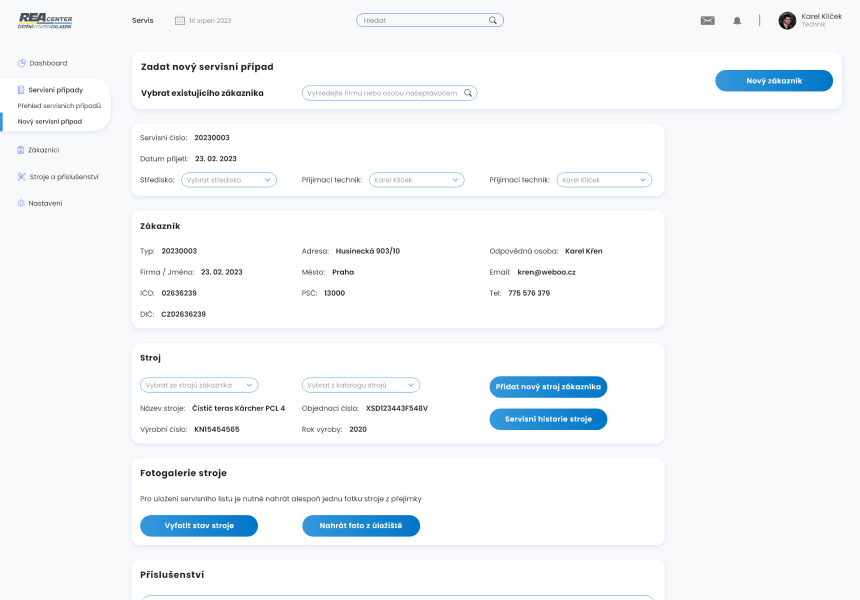Click the Nový zákazník button
This screenshot has width=860, height=600.
[773, 81]
